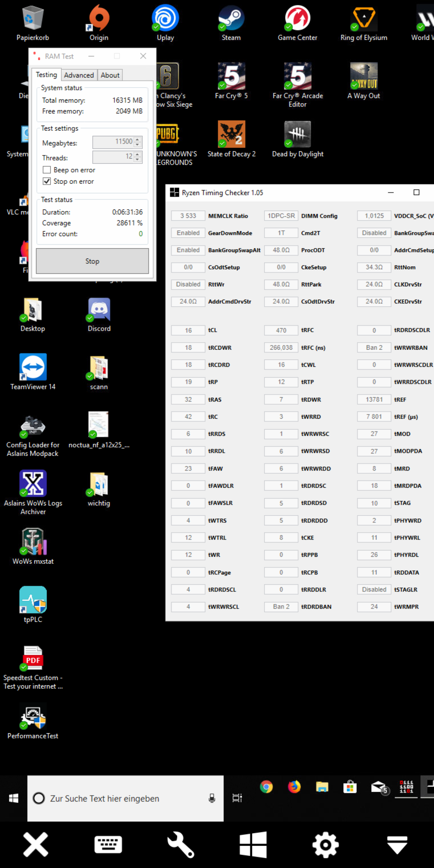Screen dimensions: 434x868
Task: Open File Explorer in the taskbar
Action: tap(322, 787)
